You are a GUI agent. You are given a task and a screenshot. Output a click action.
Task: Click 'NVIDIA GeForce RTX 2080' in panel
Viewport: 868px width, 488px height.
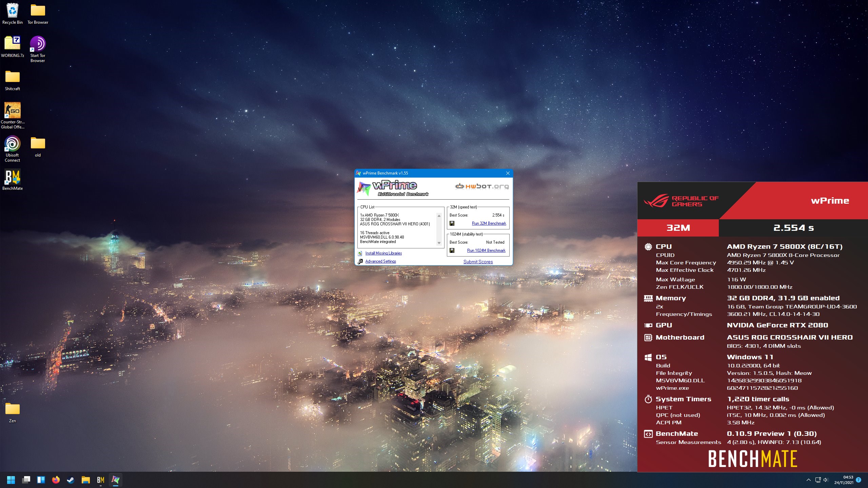(777, 325)
